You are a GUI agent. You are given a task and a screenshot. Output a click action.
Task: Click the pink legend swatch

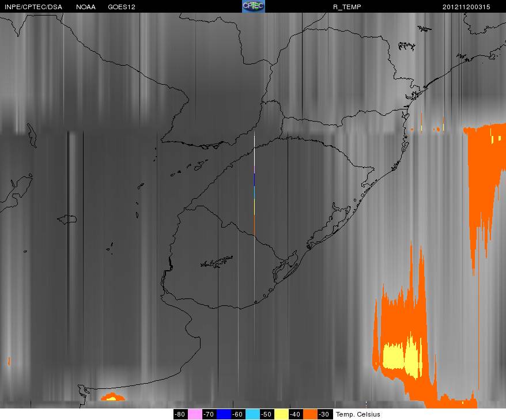coord(195,414)
